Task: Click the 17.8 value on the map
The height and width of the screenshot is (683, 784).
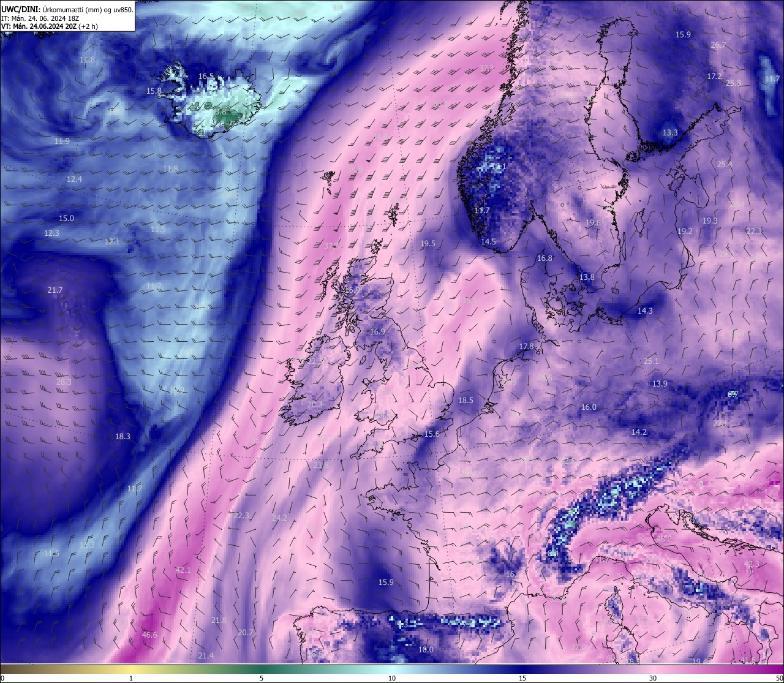Action: [x=526, y=346]
